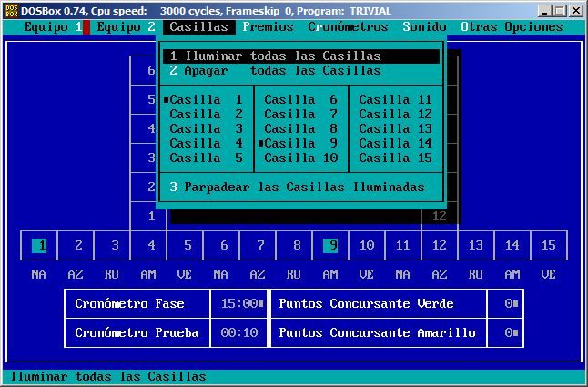
Task: Expand the Cronómetros menu
Action: click(348, 26)
